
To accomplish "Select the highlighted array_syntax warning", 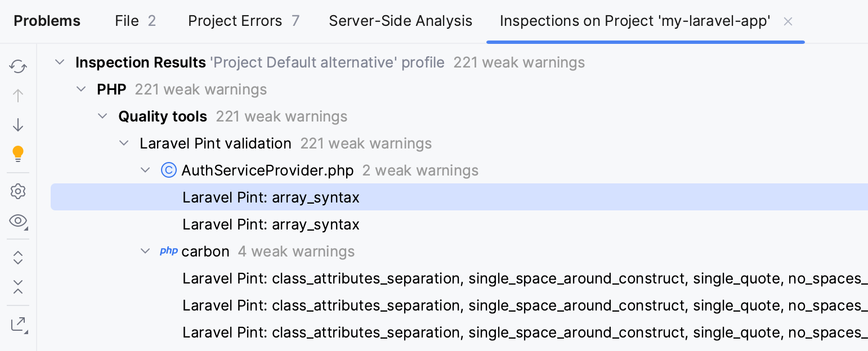I will pyautogui.click(x=270, y=197).
